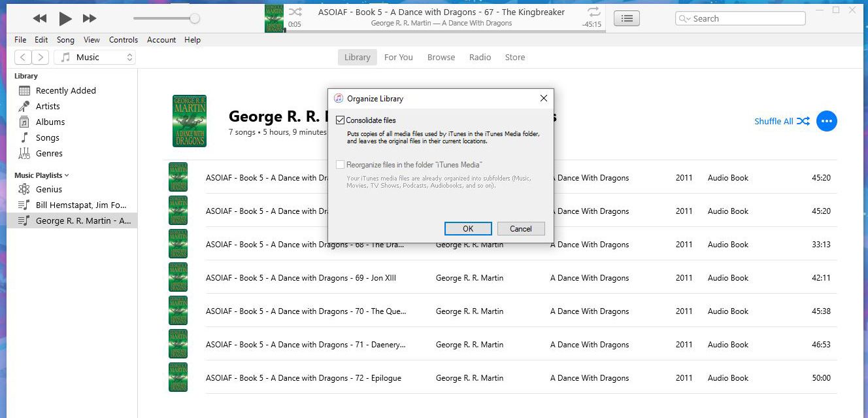The image size is (868, 418).
Task: Select the Epilogue track row
Action: click(x=303, y=378)
